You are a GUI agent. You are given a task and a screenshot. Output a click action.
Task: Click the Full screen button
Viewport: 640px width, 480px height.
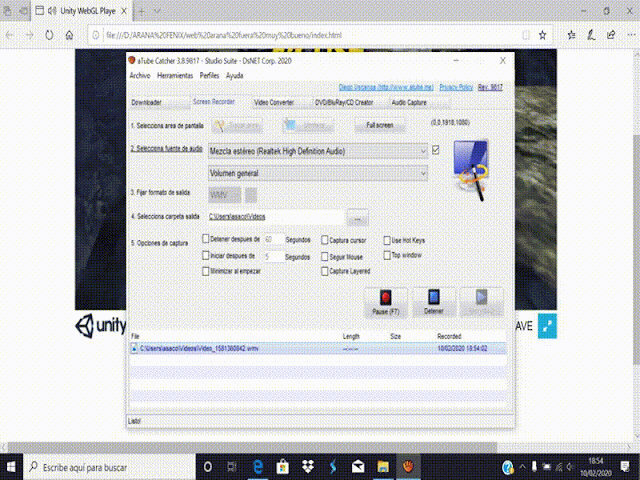click(x=380, y=125)
